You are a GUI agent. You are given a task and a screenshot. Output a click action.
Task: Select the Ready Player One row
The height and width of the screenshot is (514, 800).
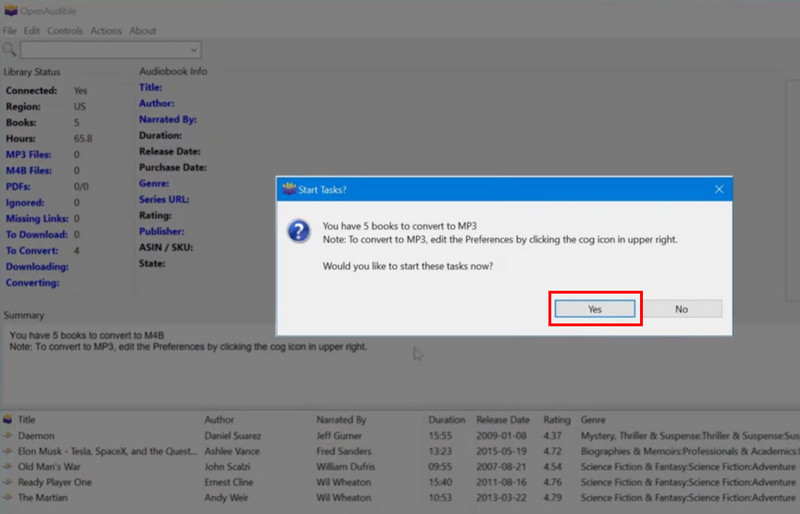400,482
